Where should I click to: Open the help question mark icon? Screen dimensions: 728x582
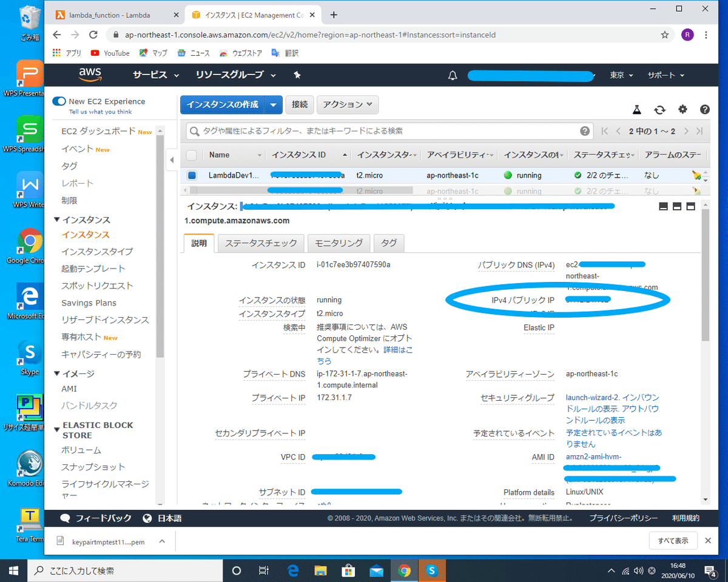pos(704,109)
